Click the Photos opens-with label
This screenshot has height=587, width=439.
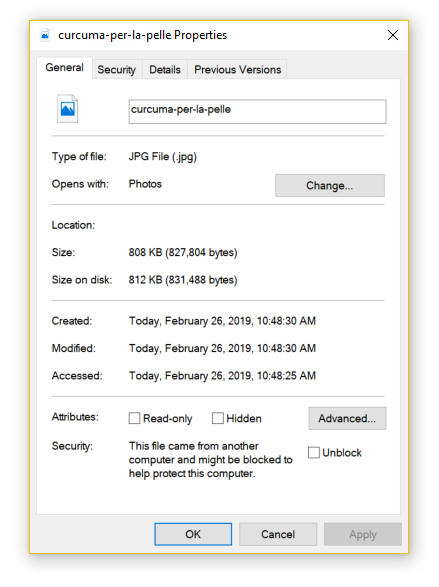145,184
